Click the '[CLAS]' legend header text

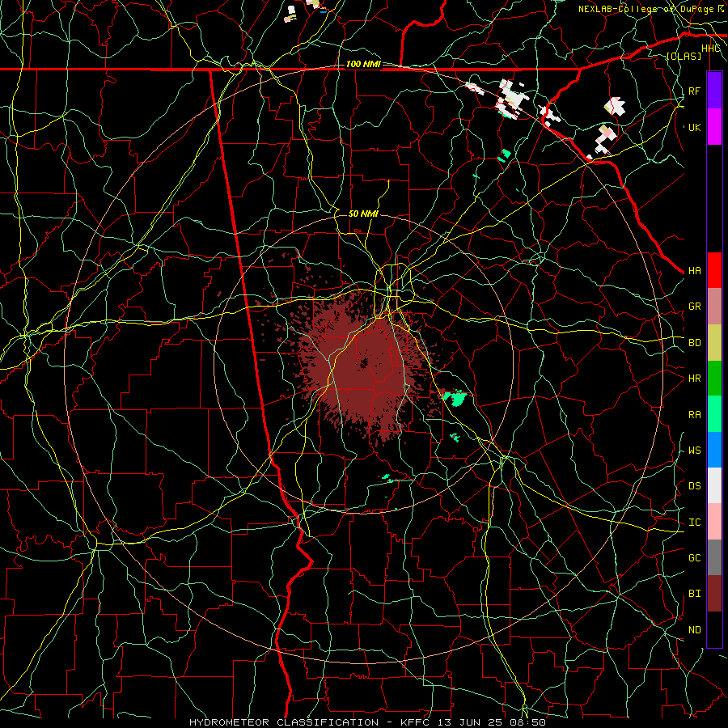684,56
